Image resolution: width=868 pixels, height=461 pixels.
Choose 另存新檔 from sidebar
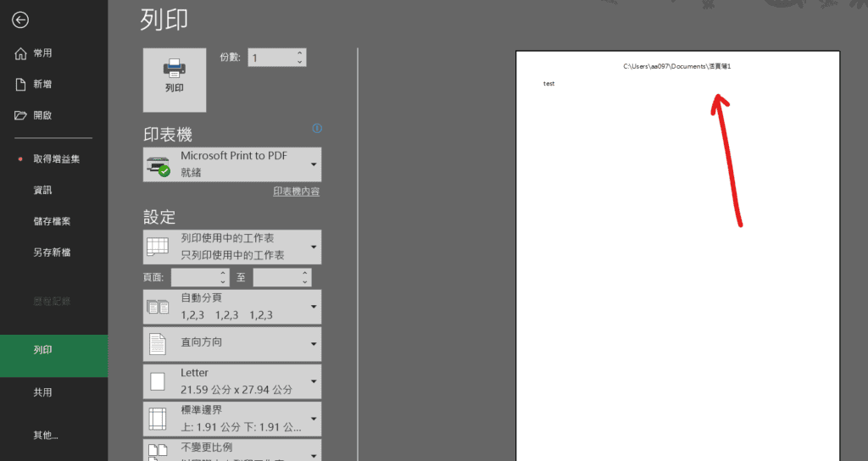[52, 253]
